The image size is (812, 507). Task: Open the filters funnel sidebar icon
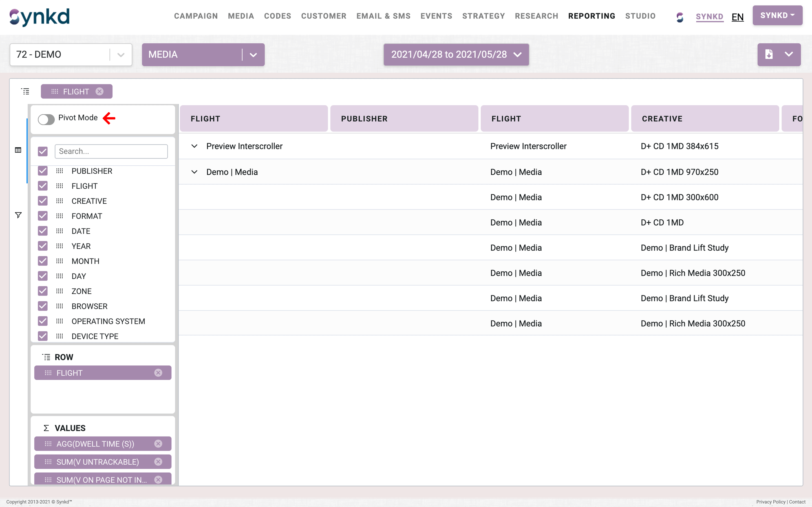18,215
